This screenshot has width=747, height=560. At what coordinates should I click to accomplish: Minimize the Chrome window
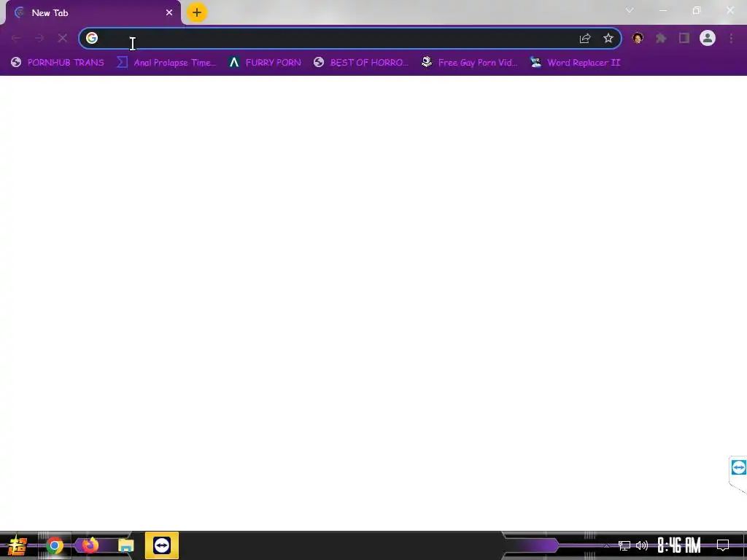tap(662, 10)
